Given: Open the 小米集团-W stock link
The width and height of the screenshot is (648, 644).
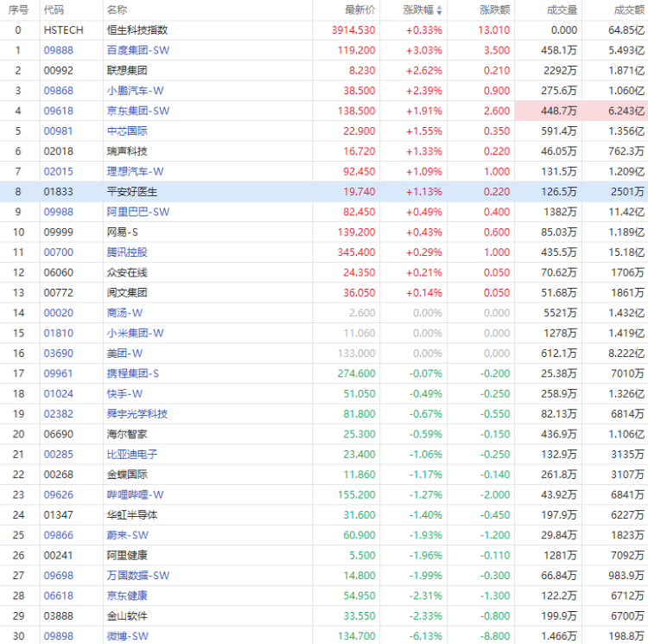Looking at the screenshot, I should 135,333.
